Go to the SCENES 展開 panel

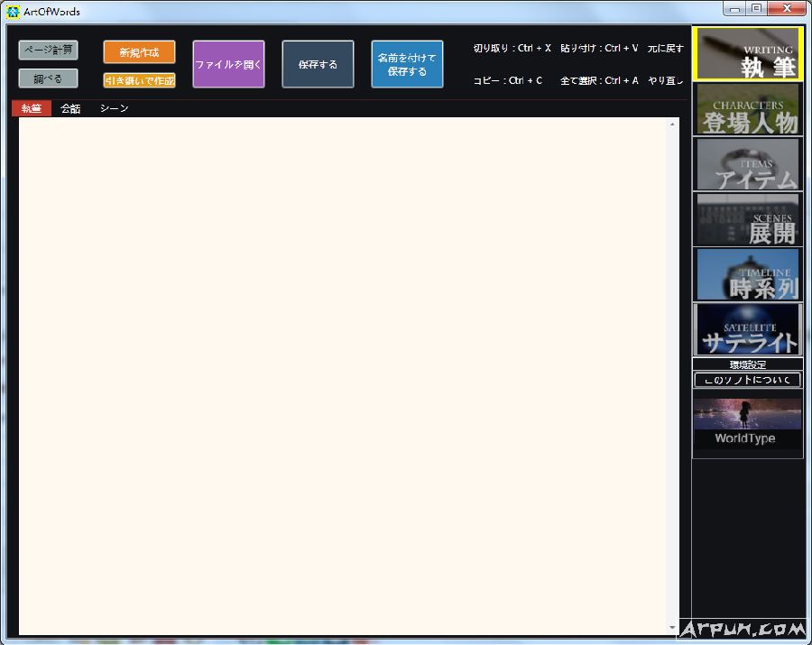747,219
